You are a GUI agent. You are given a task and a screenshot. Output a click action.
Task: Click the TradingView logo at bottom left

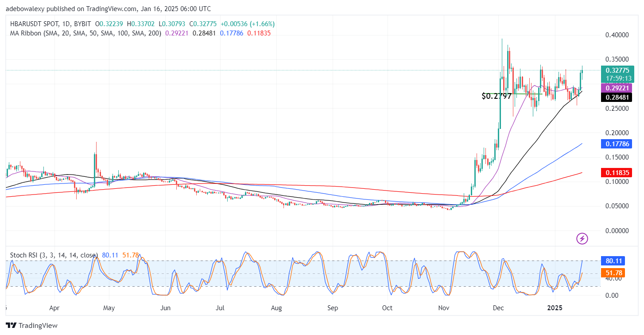[31, 326]
